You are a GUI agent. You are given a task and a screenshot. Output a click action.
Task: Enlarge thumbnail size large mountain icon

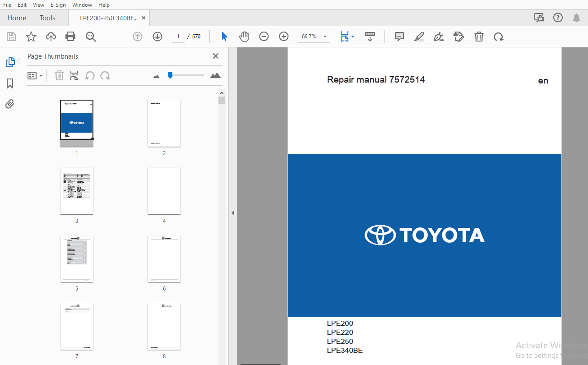[215, 75]
